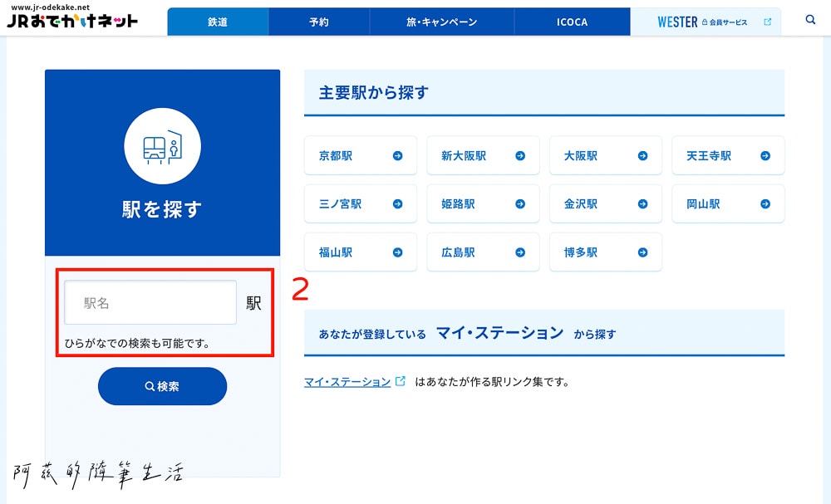Viewport: 831px width, 504px height.
Task: Select 福山駅 station name
Action: (336, 252)
